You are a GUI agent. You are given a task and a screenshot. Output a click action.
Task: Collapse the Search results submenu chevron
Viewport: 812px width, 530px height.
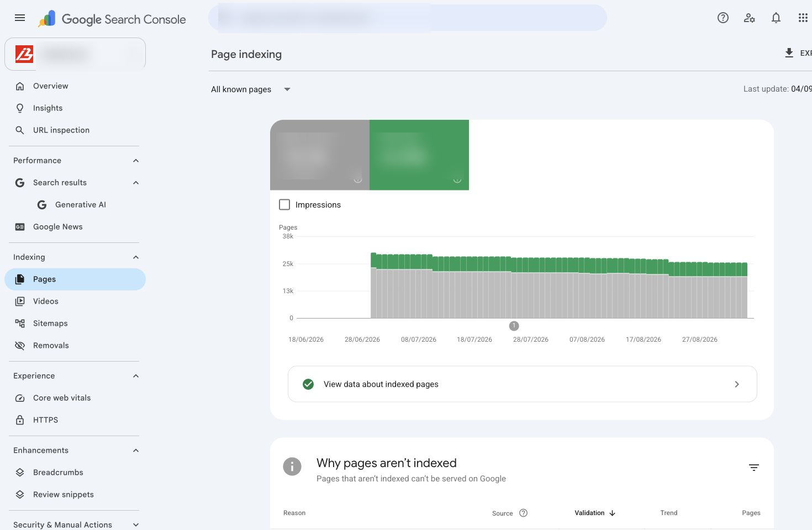(x=136, y=183)
